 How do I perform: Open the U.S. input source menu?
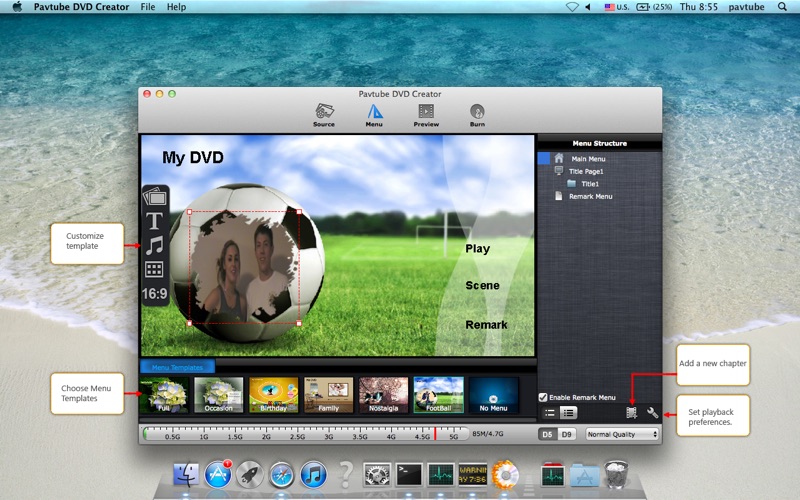tap(617, 7)
